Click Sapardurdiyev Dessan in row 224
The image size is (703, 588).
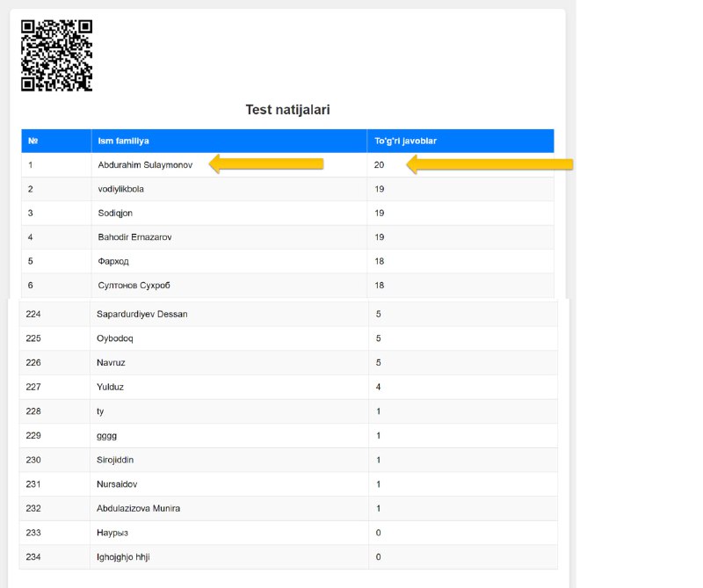(142, 315)
